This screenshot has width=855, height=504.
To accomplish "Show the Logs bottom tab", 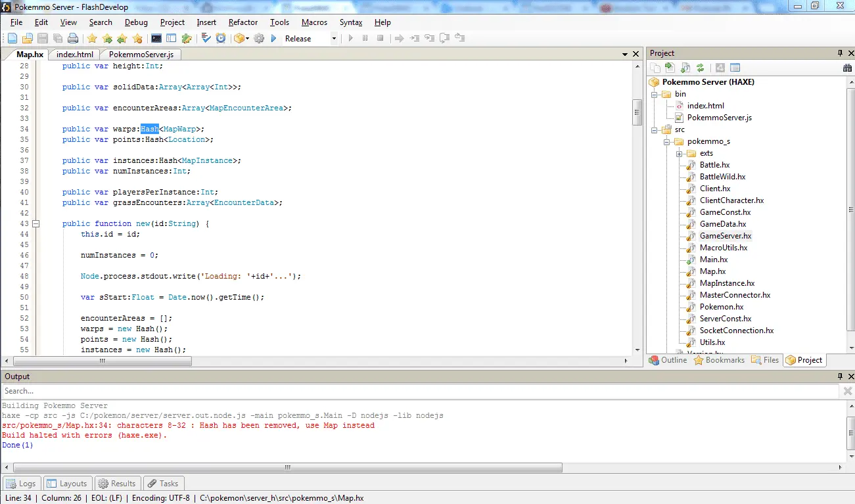I will click(21, 483).
